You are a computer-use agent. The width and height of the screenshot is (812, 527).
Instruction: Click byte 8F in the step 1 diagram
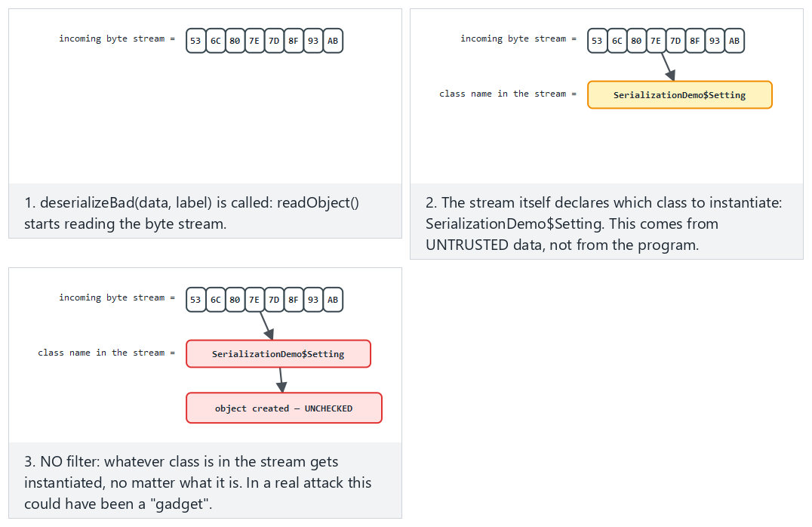(x=294, y=41)
